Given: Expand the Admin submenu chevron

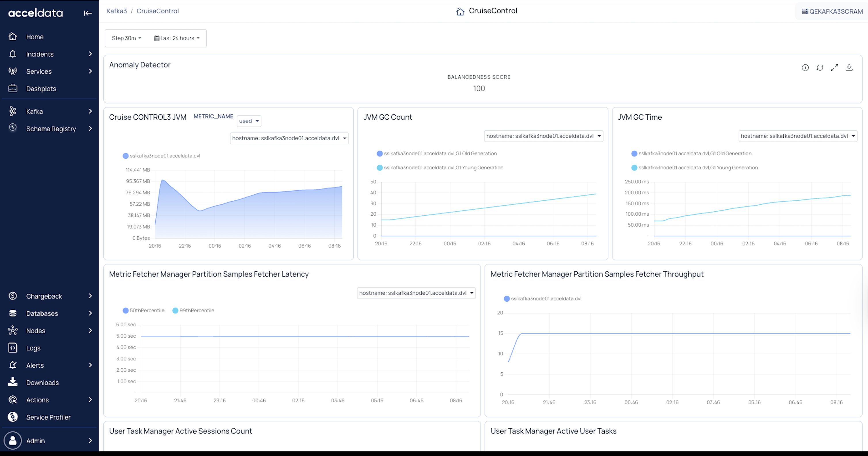Looking at the screenshot, I should click(x=90, y=440).
